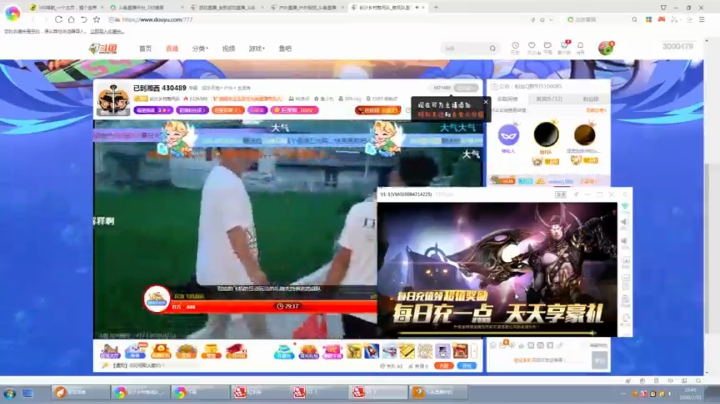Screen dimensions: 720x404
Task: Click the chat send button
Action: (x=600, y=360)
